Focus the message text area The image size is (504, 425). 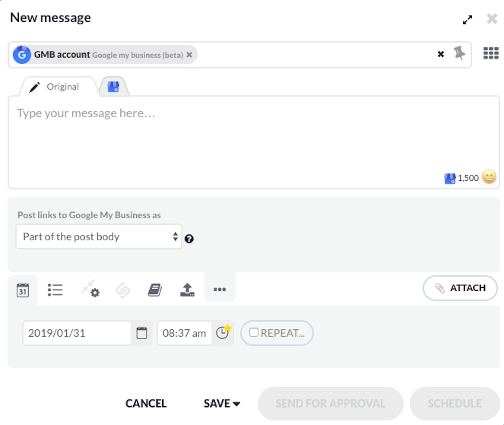pyautogui.click(x=254, y=142)
